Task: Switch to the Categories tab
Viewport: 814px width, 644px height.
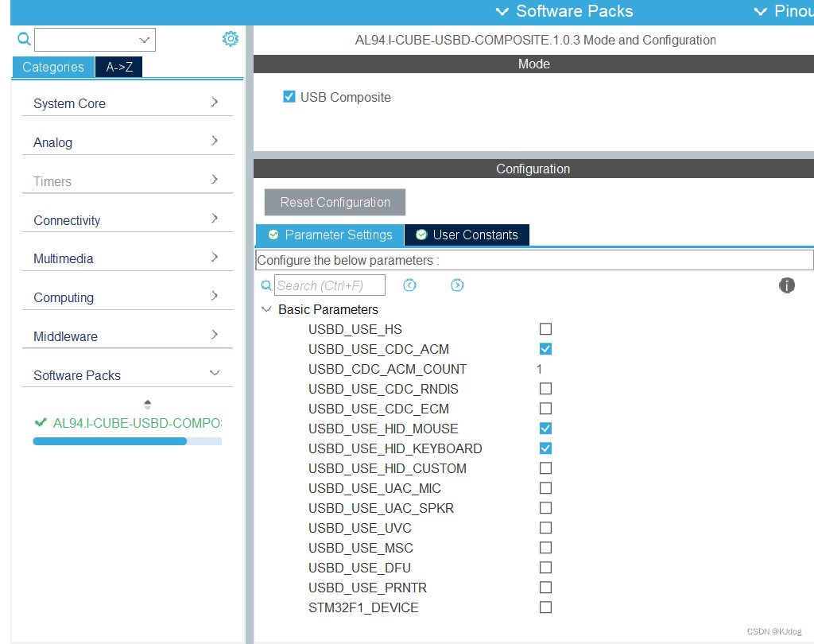Action: tap(53, 67)
